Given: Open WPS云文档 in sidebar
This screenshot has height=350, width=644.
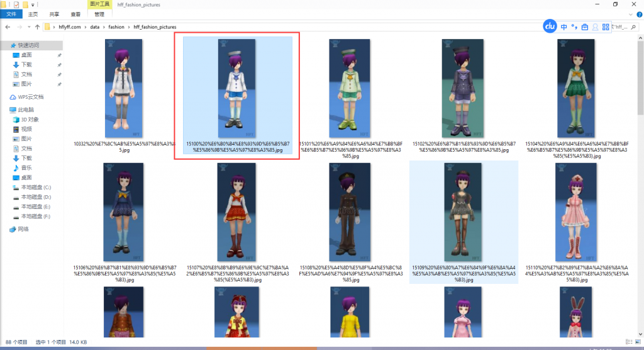Looking at the screenshot, I should 30,97.
